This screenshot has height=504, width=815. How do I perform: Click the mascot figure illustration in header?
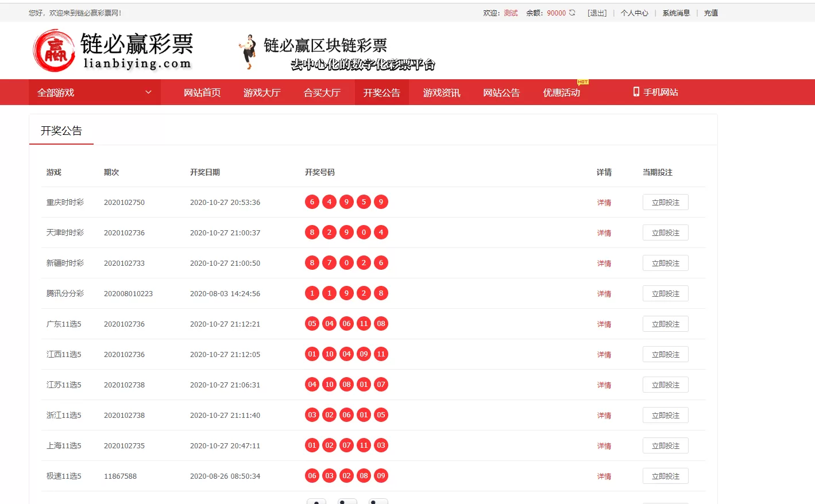[246, 52]
